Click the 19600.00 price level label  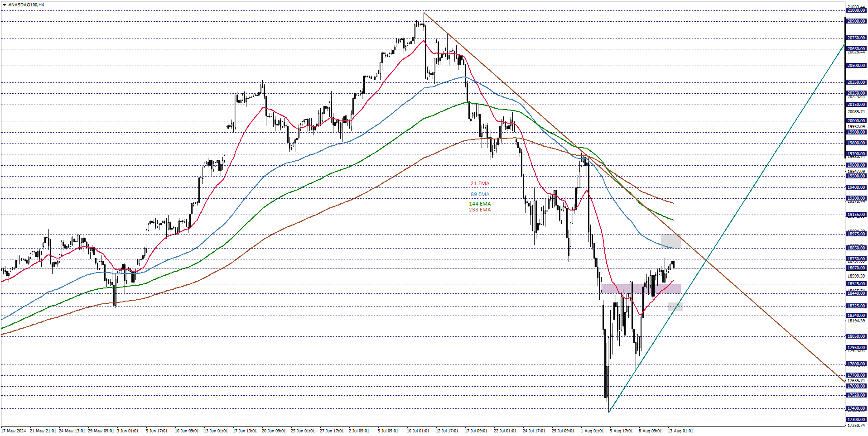856,165
